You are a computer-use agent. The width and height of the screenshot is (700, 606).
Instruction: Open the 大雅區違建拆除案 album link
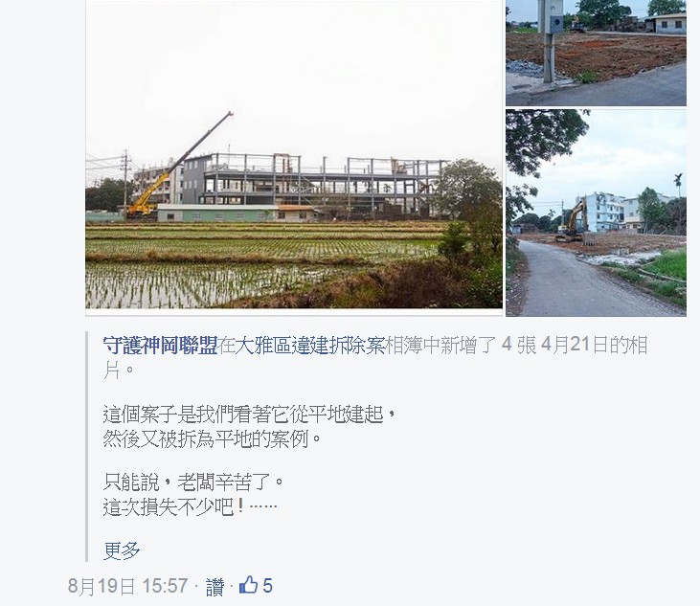[302, 346]
